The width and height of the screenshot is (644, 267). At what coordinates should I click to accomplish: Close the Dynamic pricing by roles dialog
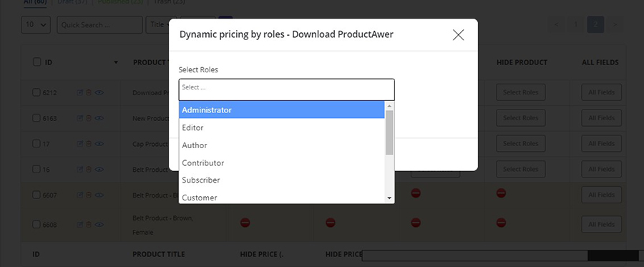tap(459, 35)
